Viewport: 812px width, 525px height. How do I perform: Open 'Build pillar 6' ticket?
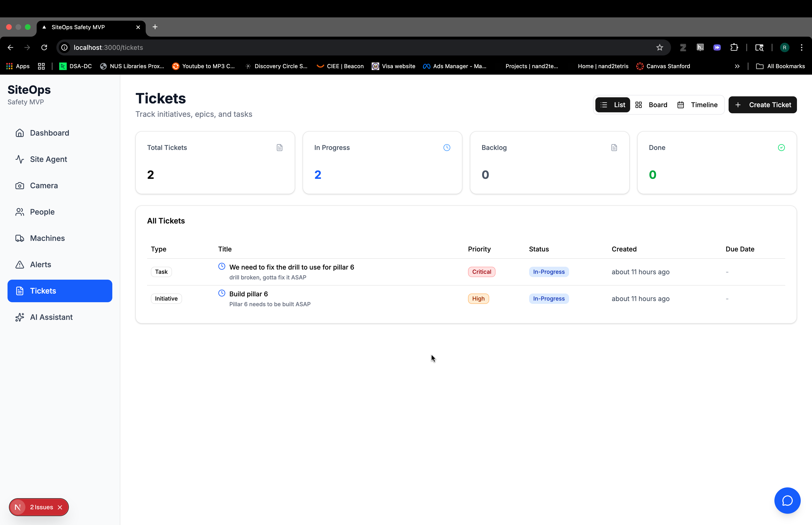tap(248, 294)
